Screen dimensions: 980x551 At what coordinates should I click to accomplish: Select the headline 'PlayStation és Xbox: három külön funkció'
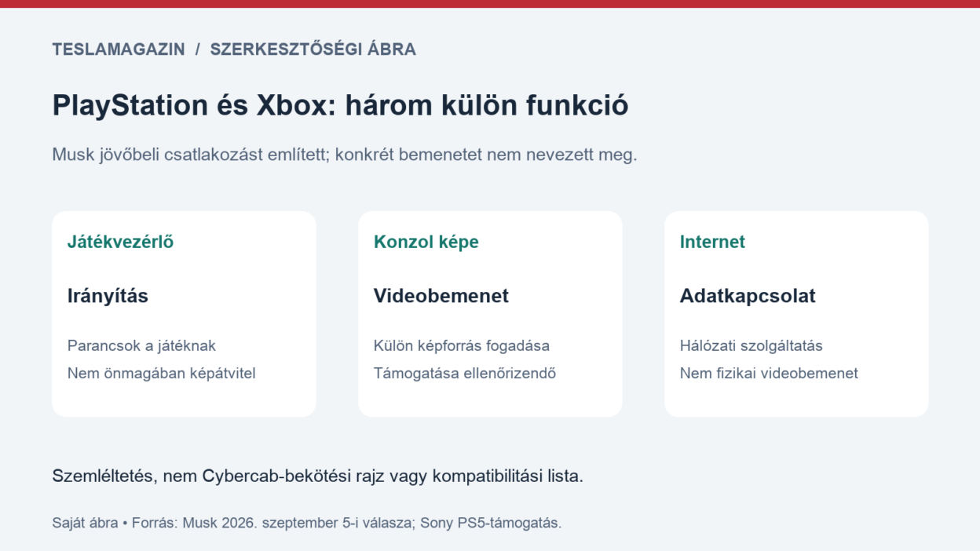pyautogui.click(x=340, y=105)
